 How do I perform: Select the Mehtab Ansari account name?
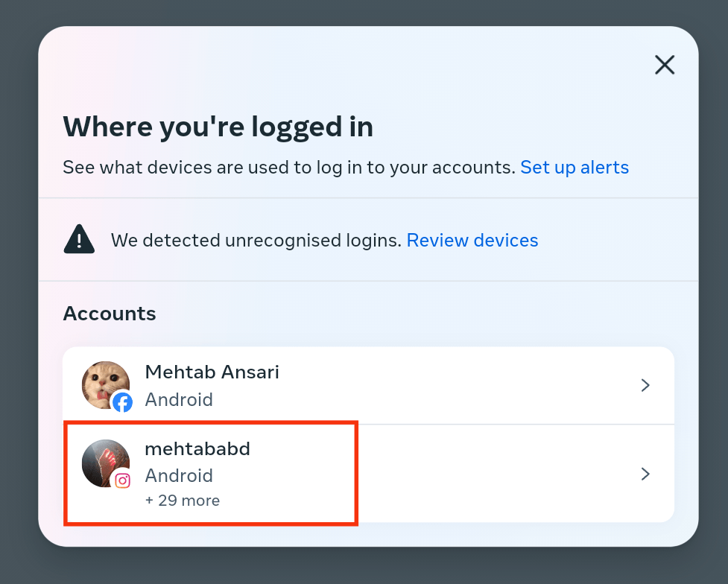point(212,372)
